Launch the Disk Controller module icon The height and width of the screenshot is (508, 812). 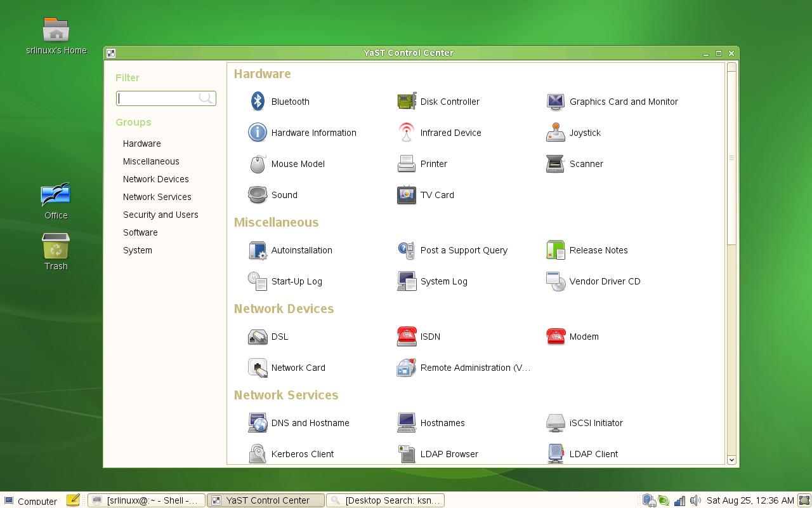(407, 102)
